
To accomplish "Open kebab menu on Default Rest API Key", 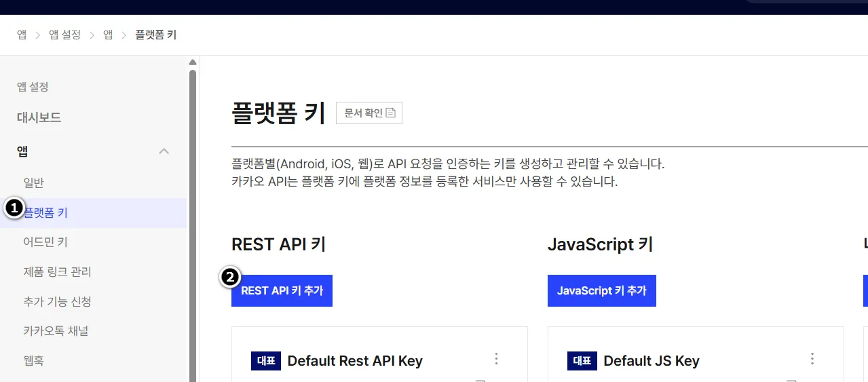I will (x=496, y=359).
